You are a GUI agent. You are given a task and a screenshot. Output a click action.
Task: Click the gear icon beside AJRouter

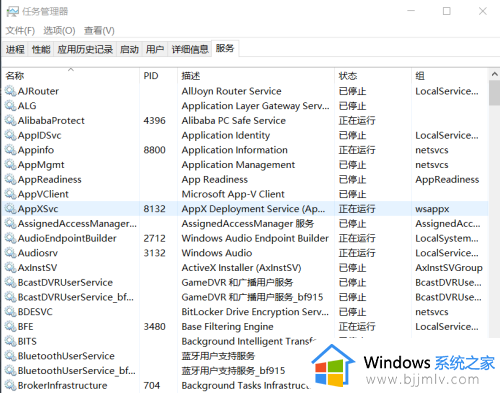pyautogui.click(x=10, y=91)
